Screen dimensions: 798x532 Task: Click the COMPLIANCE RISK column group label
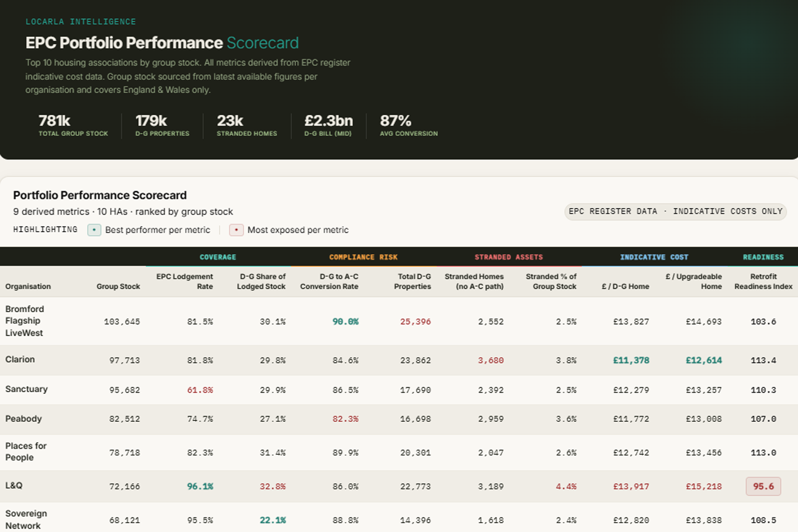point(363,257)
